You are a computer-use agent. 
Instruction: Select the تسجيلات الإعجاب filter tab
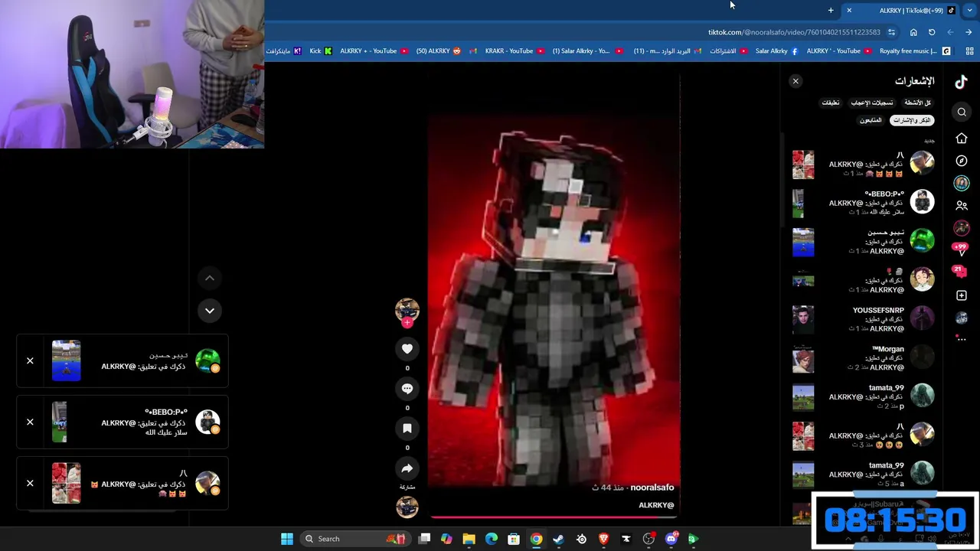click(872, 103)
